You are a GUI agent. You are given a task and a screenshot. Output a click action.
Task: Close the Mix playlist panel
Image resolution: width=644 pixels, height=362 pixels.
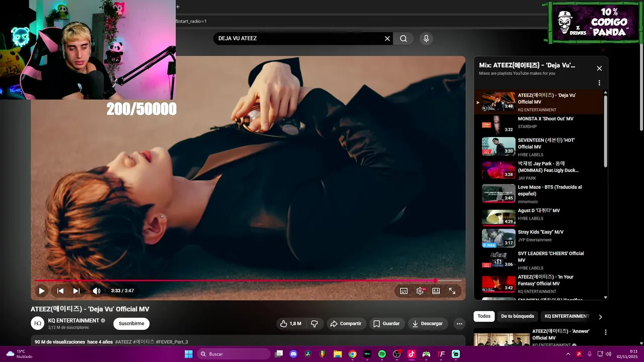click(599, 68)
